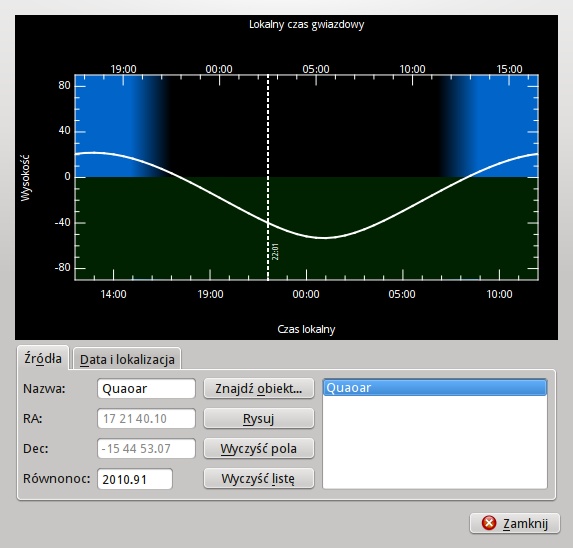Click the red X icon on Zamknij
Screen dimensions: 573x548
(489, 523)
